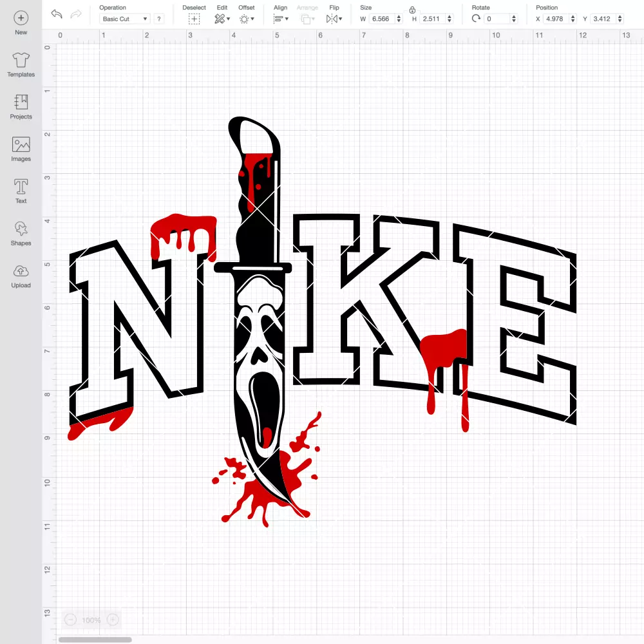The image size is (644, 644).
Task: Open the Edit tool menu
Action: point(222,19)
